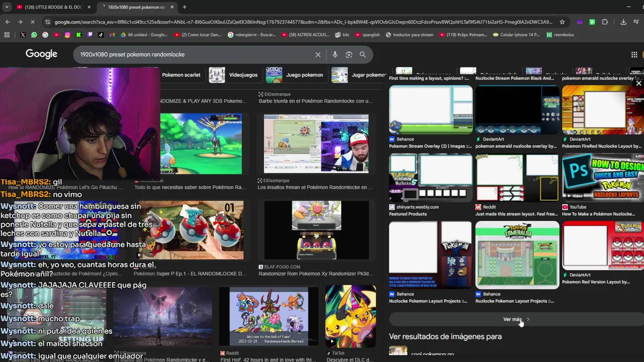Select the 1920x1080 preset pokemon tab

point(136,7)
